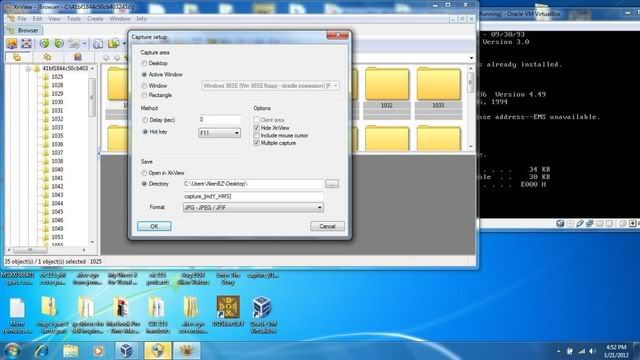640x360 pixels.
Task: Toggle the Hide XnView checkbox
Action: click(x=256, y=128)
